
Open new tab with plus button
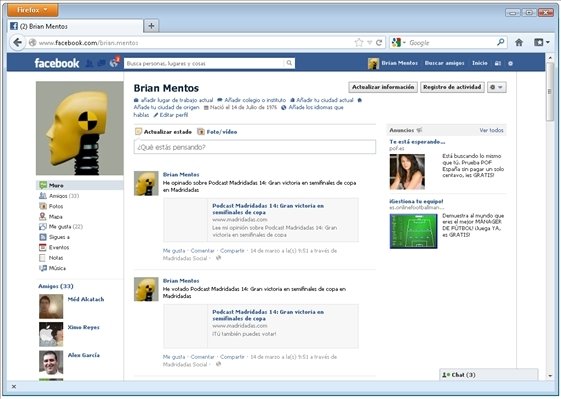[151, 26]
